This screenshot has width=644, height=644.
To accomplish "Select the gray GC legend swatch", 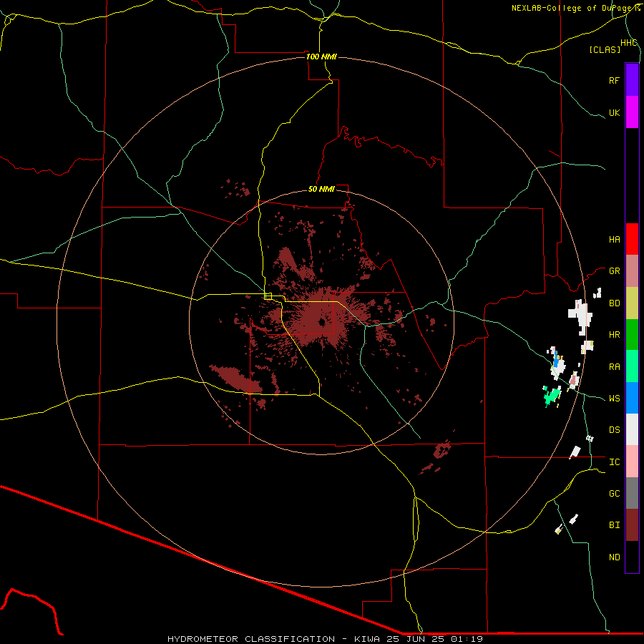I will [632, 493].
